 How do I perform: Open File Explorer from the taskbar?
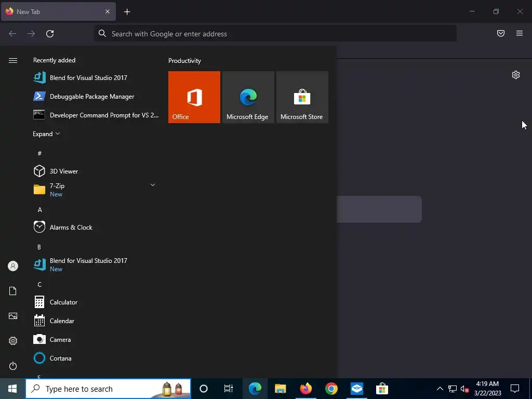click(280, 389)
